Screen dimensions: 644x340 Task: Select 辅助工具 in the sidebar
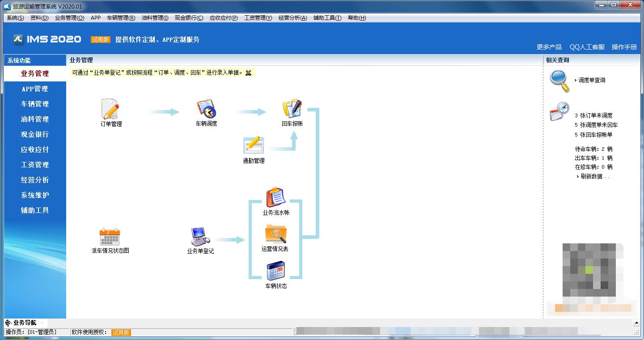coord(35,210)
